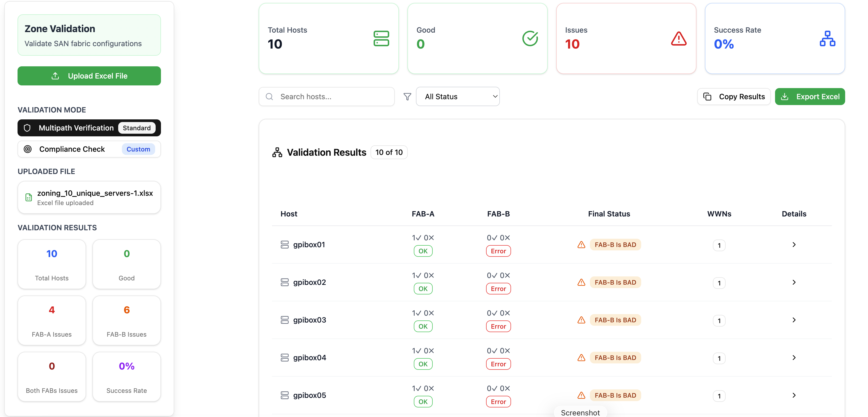Click the warning triangle icon for gpibox03
The width and height of the screenshot is (868, 417).
tap(581, 320)
